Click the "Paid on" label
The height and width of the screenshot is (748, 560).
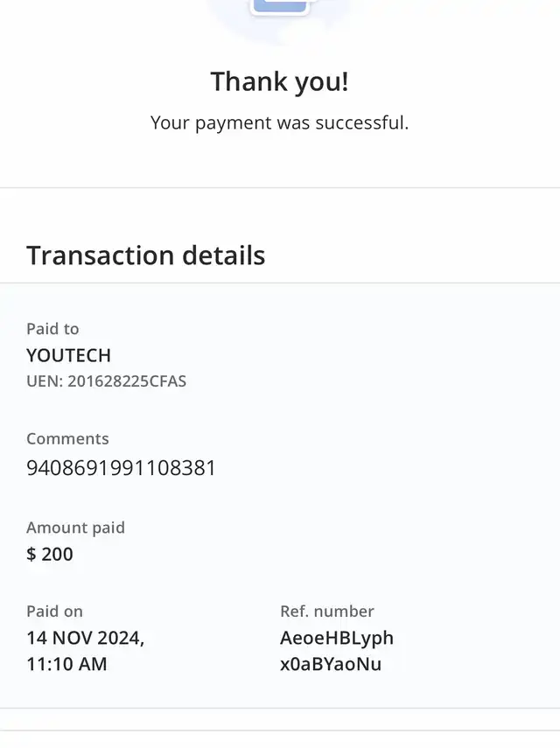tap(54, 612)
